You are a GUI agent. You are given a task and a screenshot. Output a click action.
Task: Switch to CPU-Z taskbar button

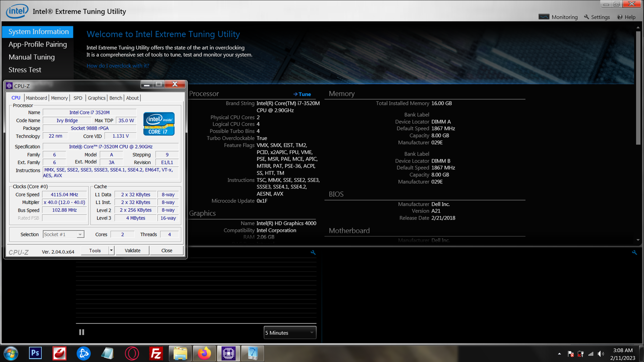[228, 353]
